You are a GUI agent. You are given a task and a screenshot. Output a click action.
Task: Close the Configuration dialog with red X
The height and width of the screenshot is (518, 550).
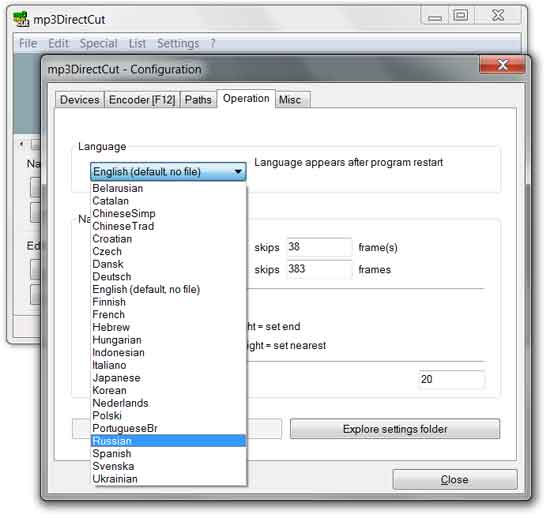tap(502, 65)
